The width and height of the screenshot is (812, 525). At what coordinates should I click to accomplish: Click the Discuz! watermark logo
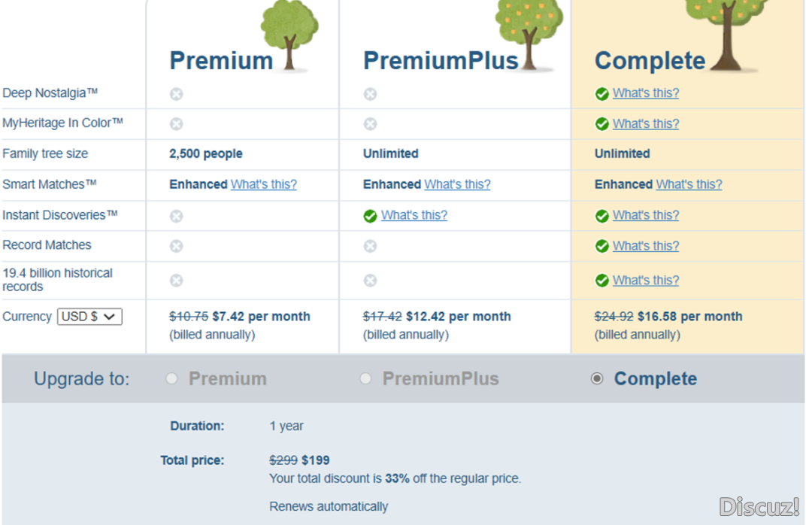(x=759, y=507)
